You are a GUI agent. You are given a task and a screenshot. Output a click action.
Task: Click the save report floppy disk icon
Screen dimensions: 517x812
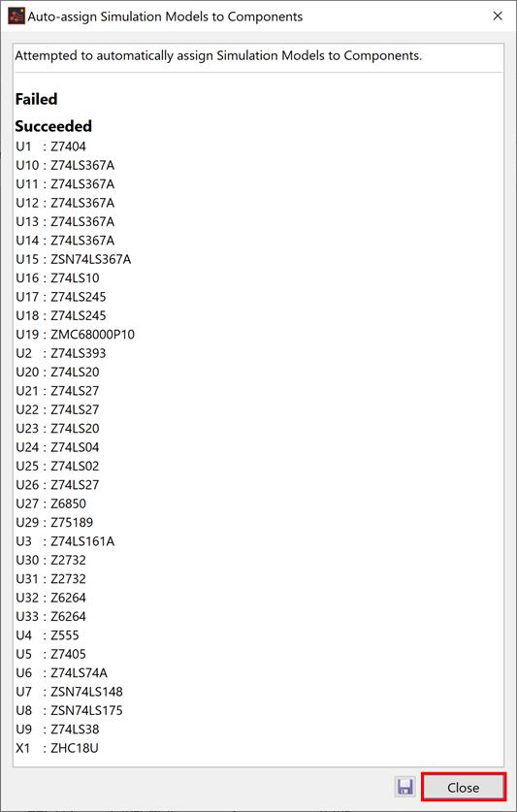click(405, 787)
